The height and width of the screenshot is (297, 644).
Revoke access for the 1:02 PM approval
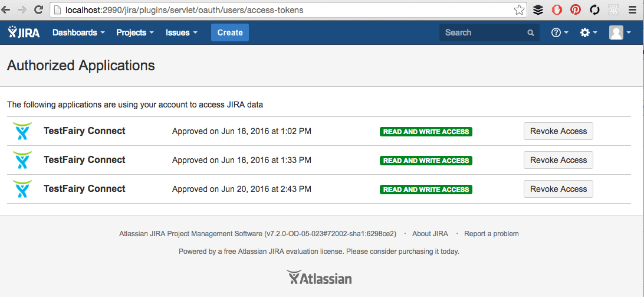point(558,131)
